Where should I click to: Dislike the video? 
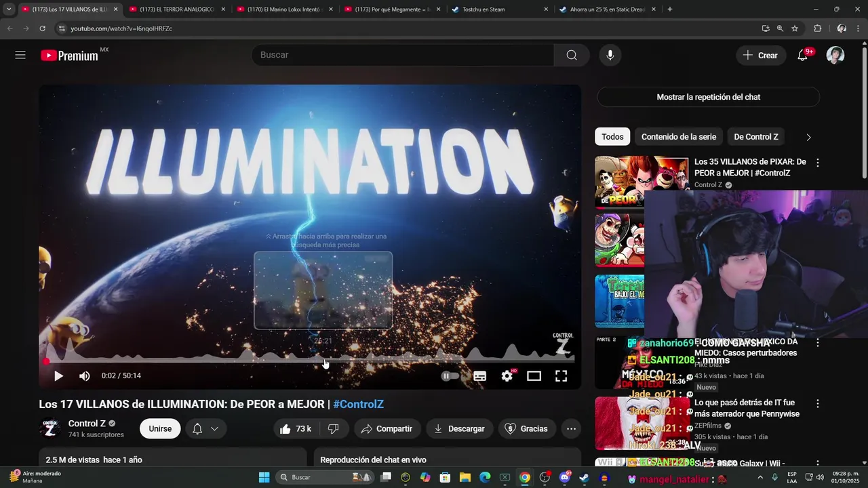334,428
